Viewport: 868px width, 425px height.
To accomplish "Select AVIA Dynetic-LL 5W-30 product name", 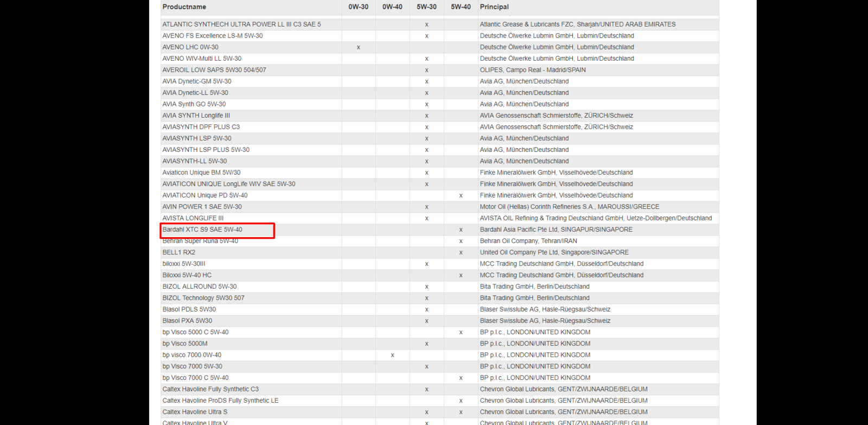I will (195, 93).
